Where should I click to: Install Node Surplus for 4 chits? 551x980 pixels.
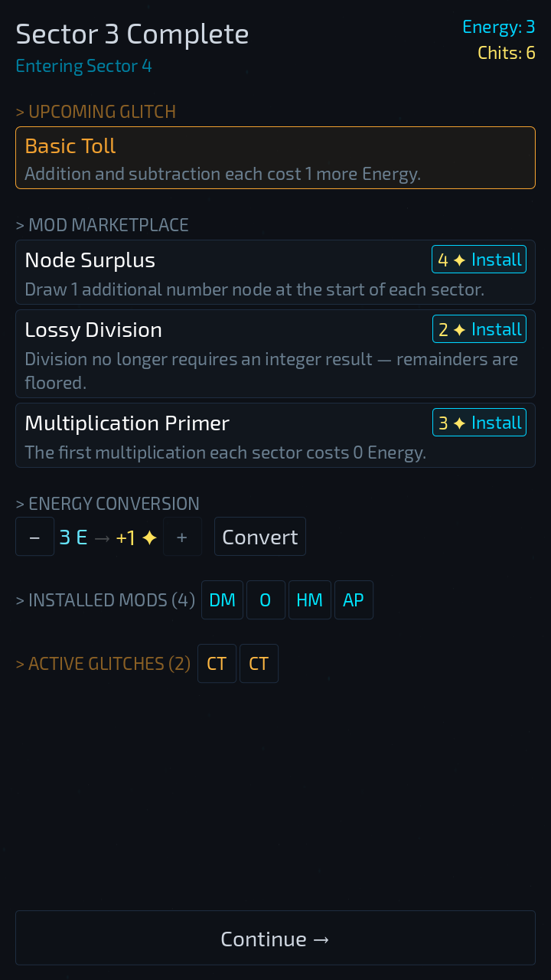479,260
